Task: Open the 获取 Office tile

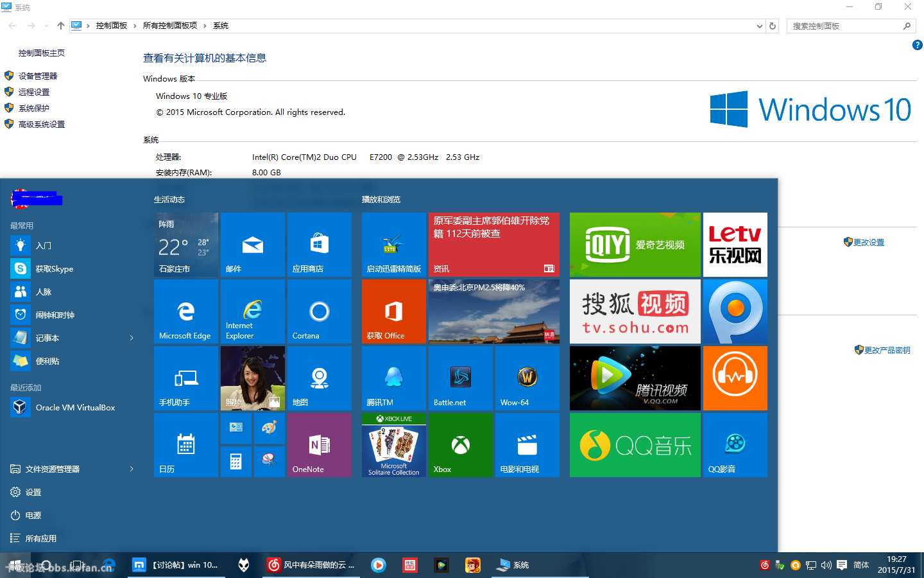Action: coord(394,311)
